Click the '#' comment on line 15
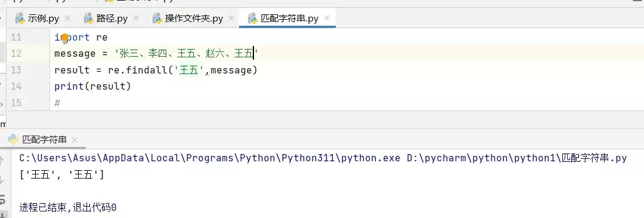Image resolution: width=644 pixels, height=218 pixels. coord(57,103)
